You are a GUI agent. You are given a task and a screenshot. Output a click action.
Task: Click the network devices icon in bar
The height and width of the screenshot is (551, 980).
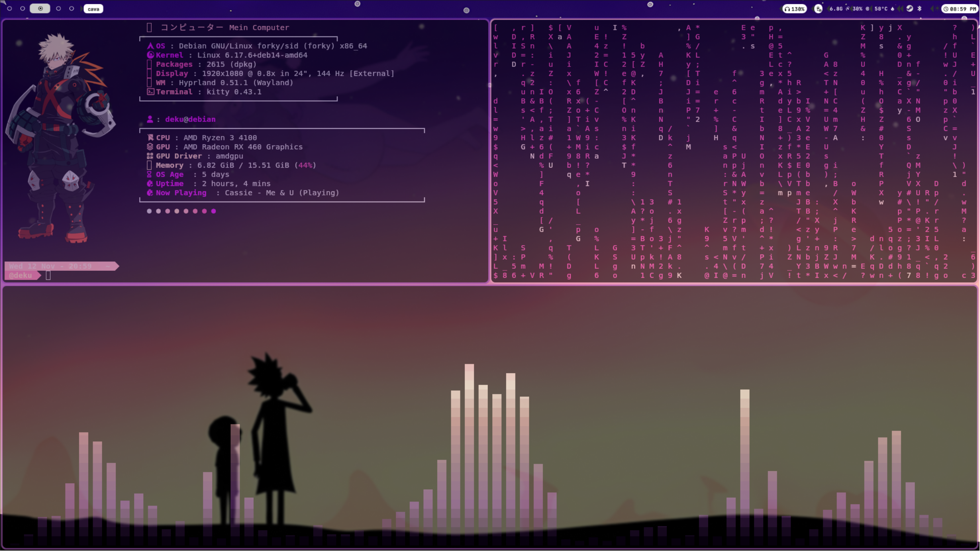click(x=818, y=9)
